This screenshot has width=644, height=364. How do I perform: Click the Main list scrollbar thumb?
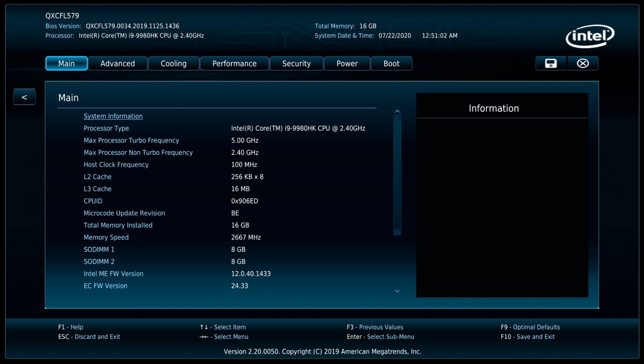pyautogui.click(x=397, y=174)
